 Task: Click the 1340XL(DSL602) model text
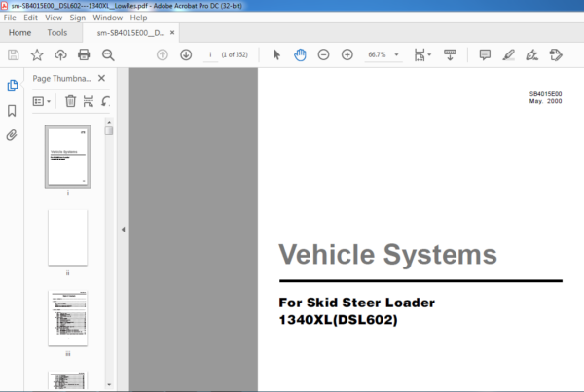[338, 320]
